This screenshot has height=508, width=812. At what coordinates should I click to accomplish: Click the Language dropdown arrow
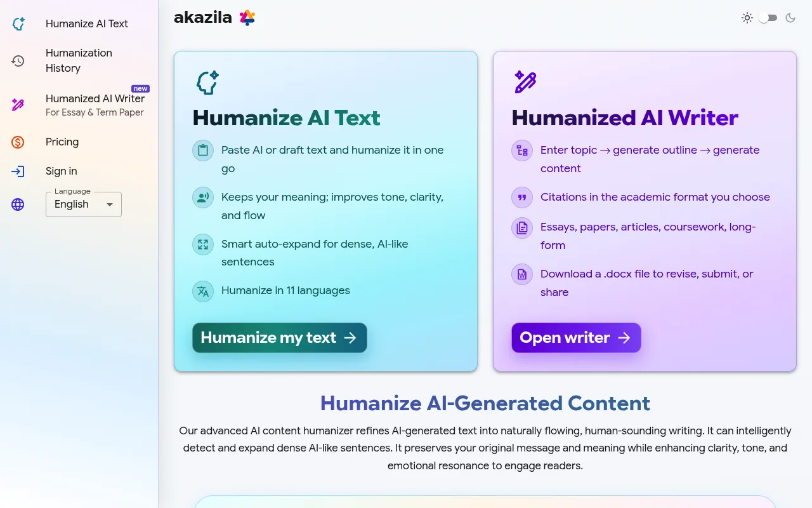110,204
